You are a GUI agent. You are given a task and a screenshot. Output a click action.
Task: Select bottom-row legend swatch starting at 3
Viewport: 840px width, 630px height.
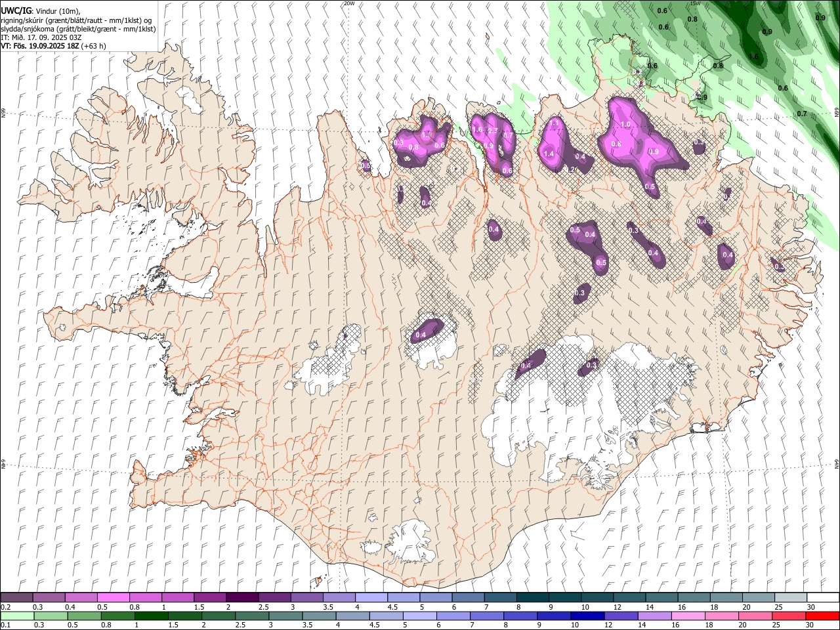285,616
